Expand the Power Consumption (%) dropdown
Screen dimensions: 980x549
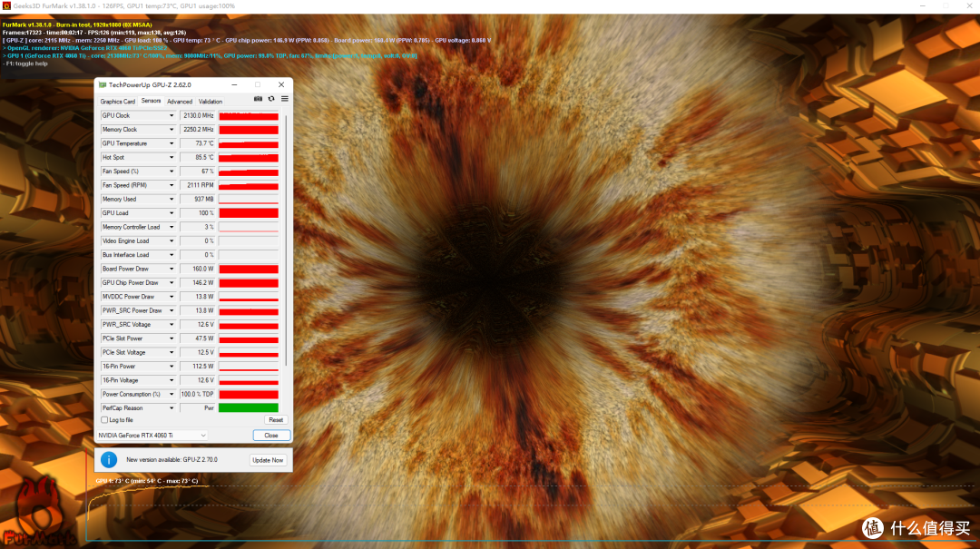(x=171, y=394)
